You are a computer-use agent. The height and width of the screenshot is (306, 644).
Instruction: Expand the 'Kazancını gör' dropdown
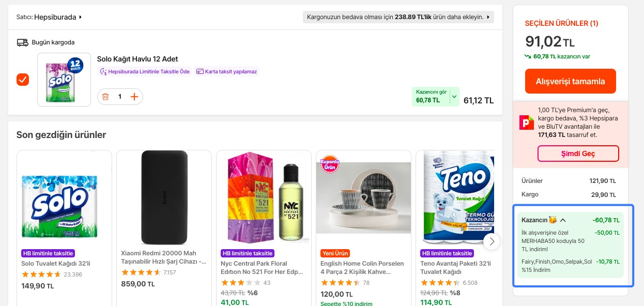454,97
